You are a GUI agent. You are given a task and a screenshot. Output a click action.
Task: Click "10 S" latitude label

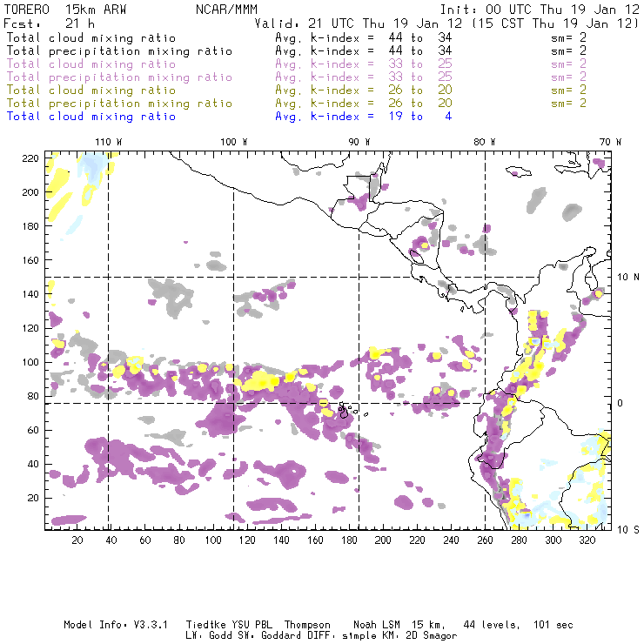tap(628, 530)
